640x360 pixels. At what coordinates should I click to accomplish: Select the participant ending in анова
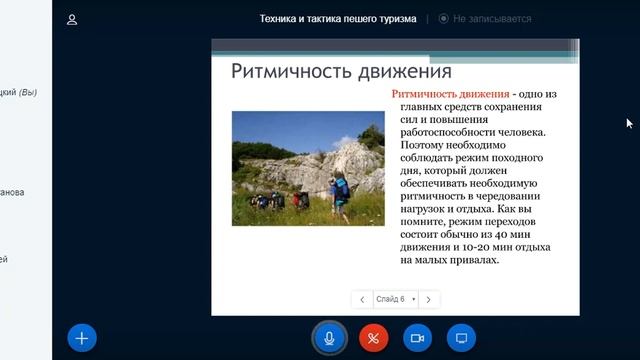click(12, 192)
